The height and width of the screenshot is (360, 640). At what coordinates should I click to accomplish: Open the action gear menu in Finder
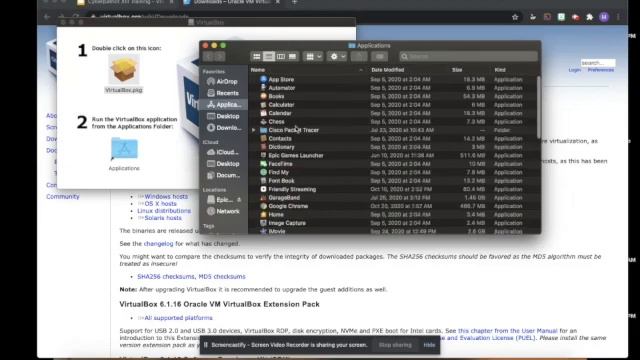338,57
